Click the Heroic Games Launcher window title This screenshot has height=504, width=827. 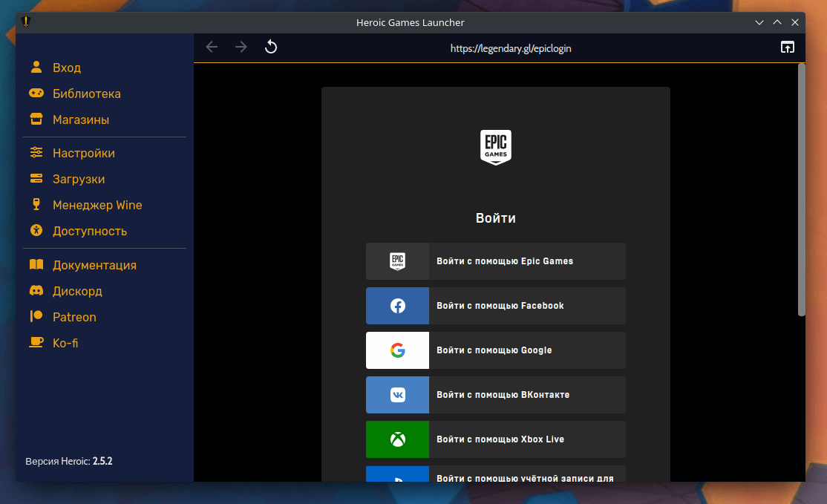click(411, 22)
